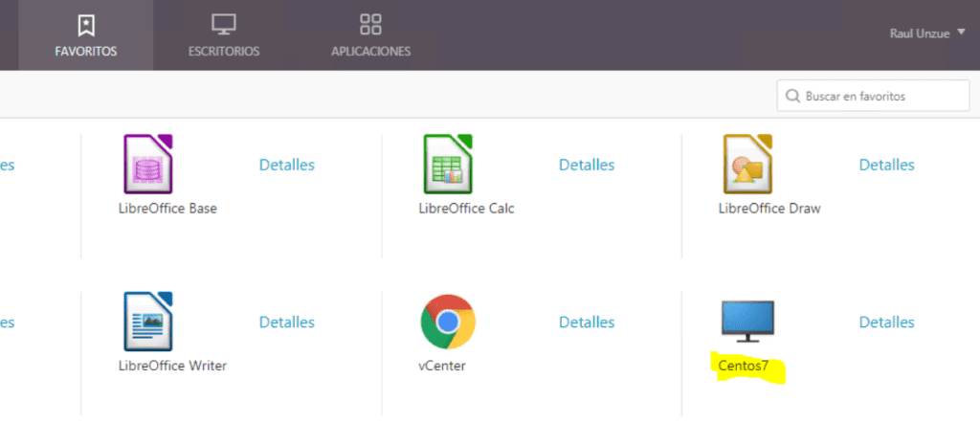Launch the LibreOffice Draw icon

point(747,165)
